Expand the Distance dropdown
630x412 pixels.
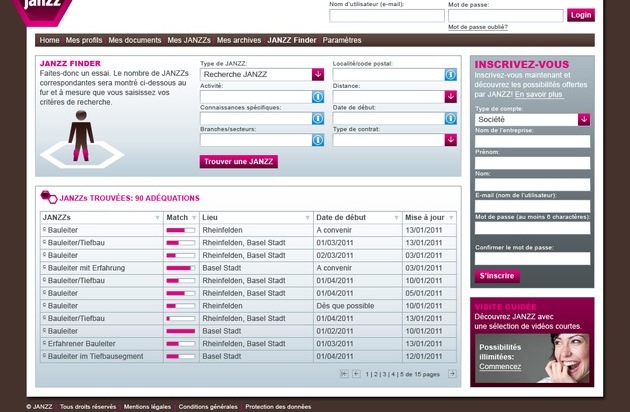(x=450, y=97)
